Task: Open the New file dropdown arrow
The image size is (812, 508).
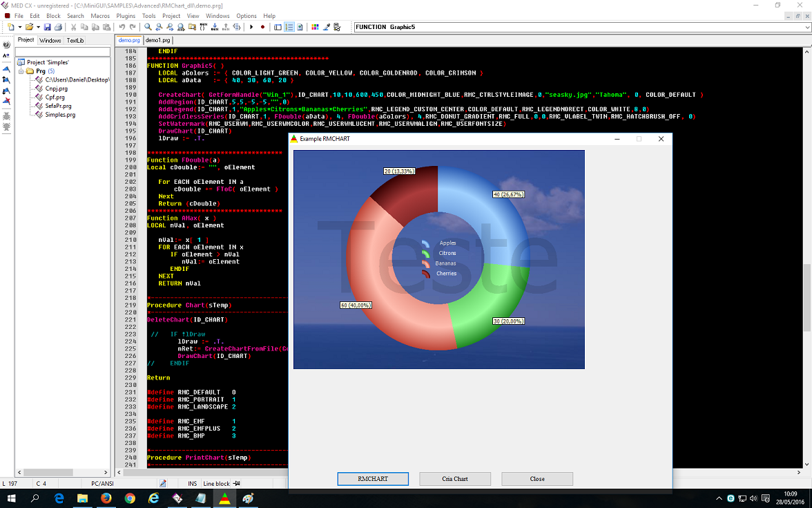Action: (x=19, y=27)
